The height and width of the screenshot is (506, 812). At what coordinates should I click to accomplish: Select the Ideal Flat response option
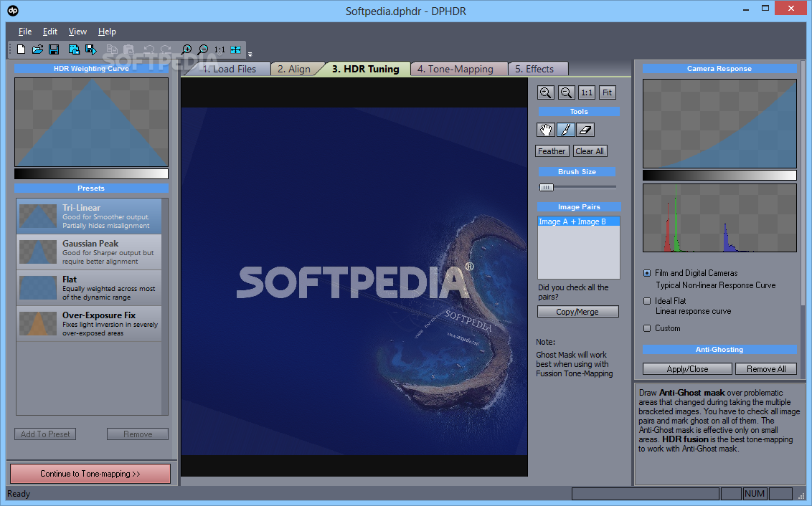647,300
